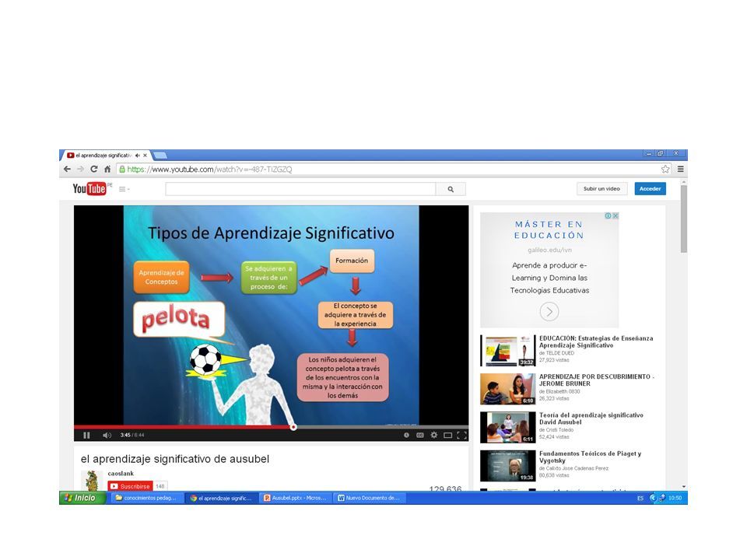Open the Estrategias de Enseñanza video thumbnail

(508, 351)
